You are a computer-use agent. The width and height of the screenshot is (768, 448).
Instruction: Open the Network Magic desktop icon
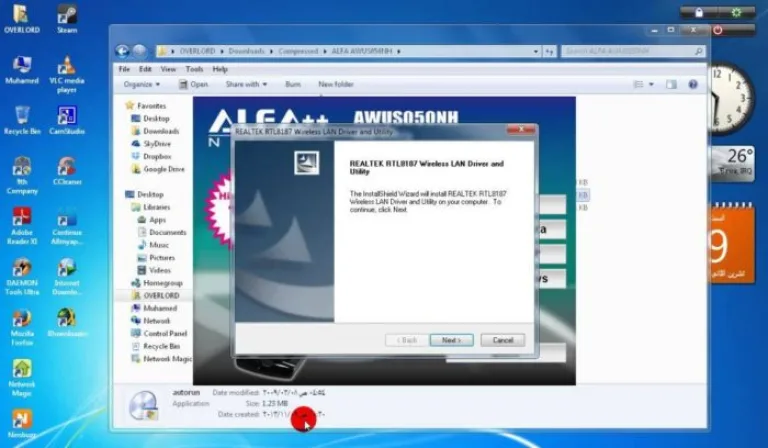[22, 377]
